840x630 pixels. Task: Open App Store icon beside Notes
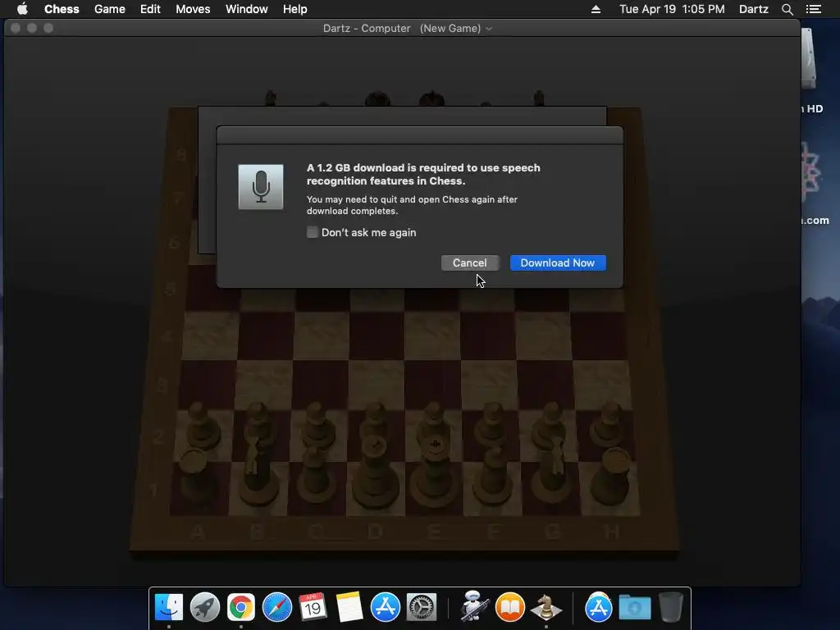pos(386,608)
